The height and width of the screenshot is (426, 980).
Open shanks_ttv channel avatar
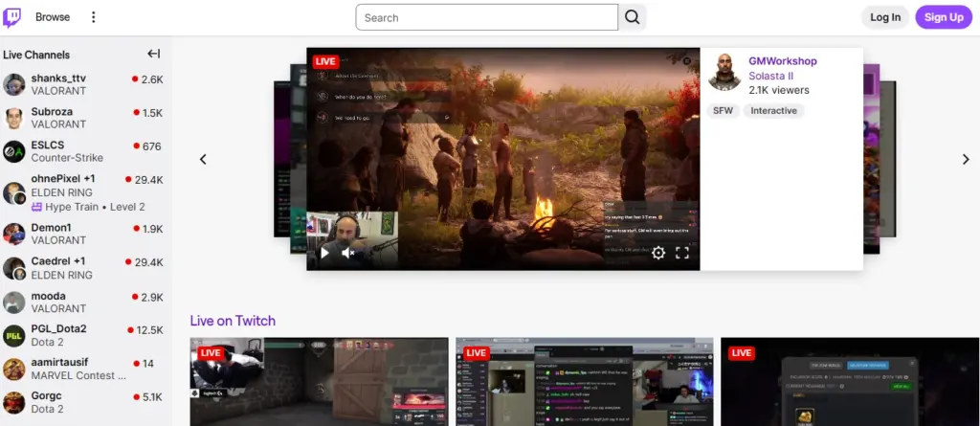(x=13, y=84)
